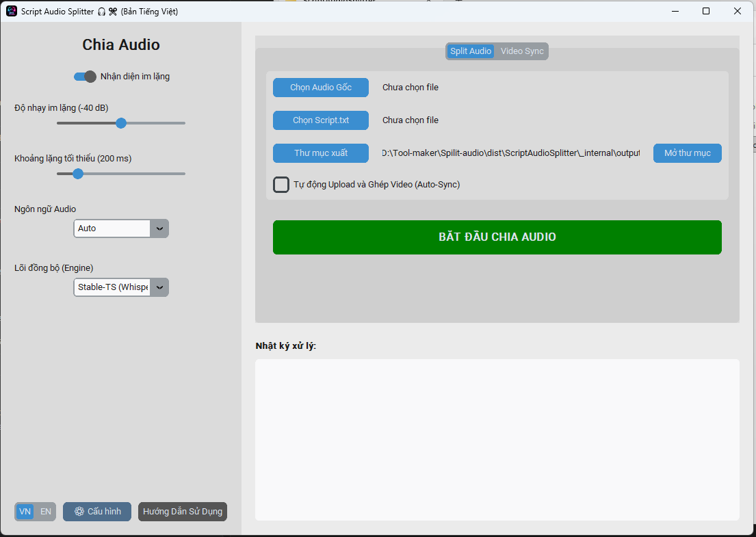This screenshot has height=537, width=756.
Task: Enable Tự động Upload và Ghép Video checkbox
Action: 281,185
